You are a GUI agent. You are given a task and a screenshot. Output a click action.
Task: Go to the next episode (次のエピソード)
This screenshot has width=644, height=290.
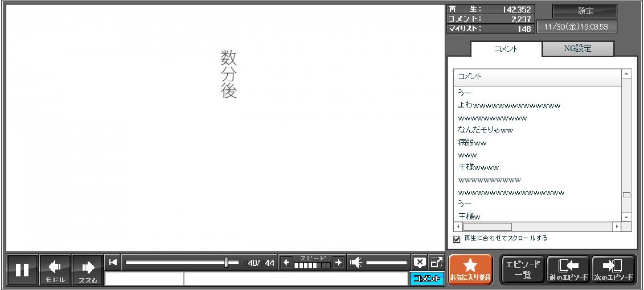(613, 270)
